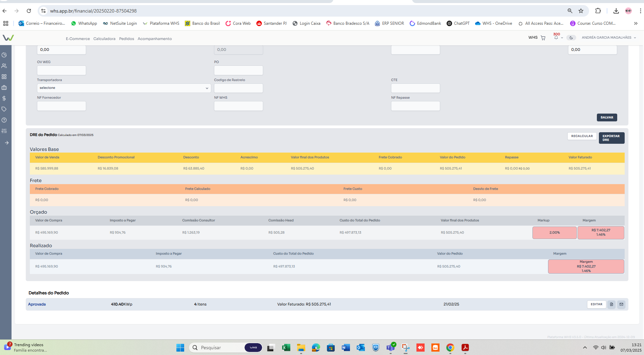Screen dimensions: 644x355
Task: Click the sliders settings icon in sidebar
Action: 4,131
